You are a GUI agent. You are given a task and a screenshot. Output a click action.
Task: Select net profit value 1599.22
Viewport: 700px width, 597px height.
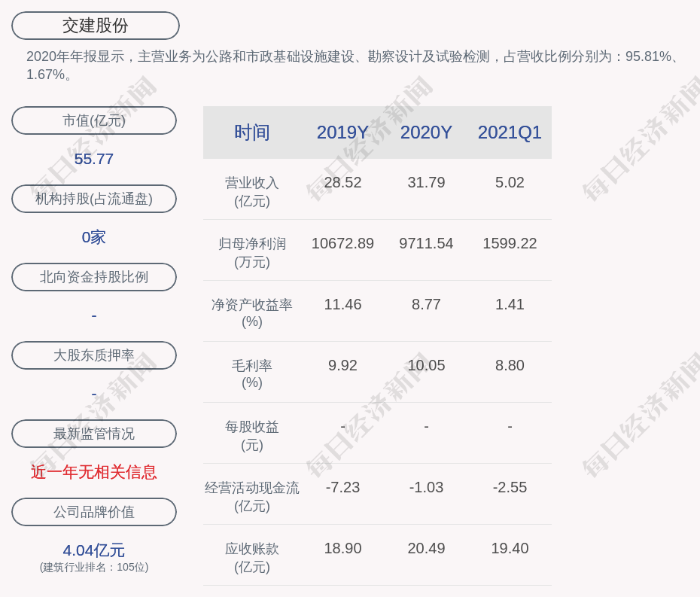coord(510,243)
